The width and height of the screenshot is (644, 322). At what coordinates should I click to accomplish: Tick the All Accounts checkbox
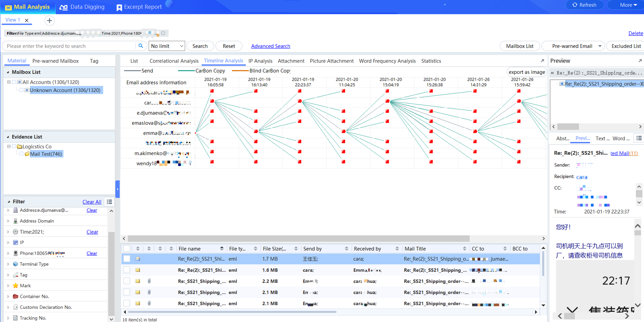14,82
